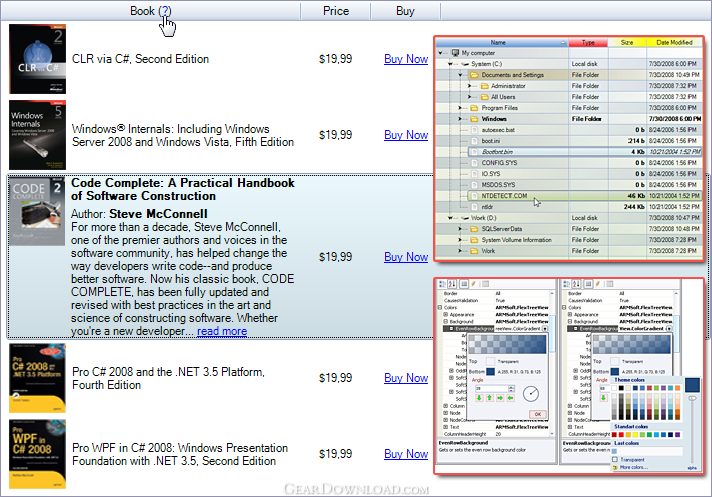The image size is (712, 497).
Task: Sort file tree by Name column
Action: (501, 42)
